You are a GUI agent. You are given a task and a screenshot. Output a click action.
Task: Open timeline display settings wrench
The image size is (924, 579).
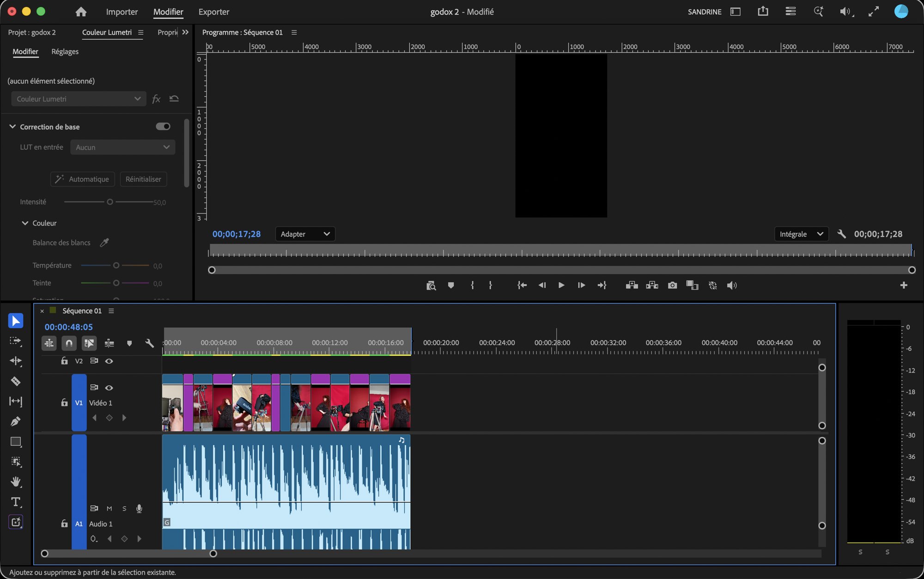[149, 343]
